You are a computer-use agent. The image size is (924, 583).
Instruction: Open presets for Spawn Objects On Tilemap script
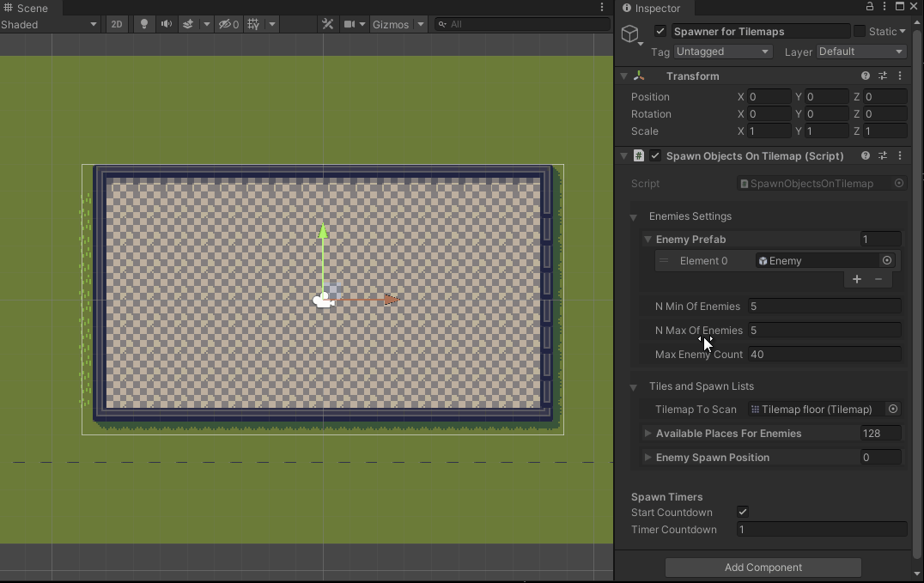point(883,155)
